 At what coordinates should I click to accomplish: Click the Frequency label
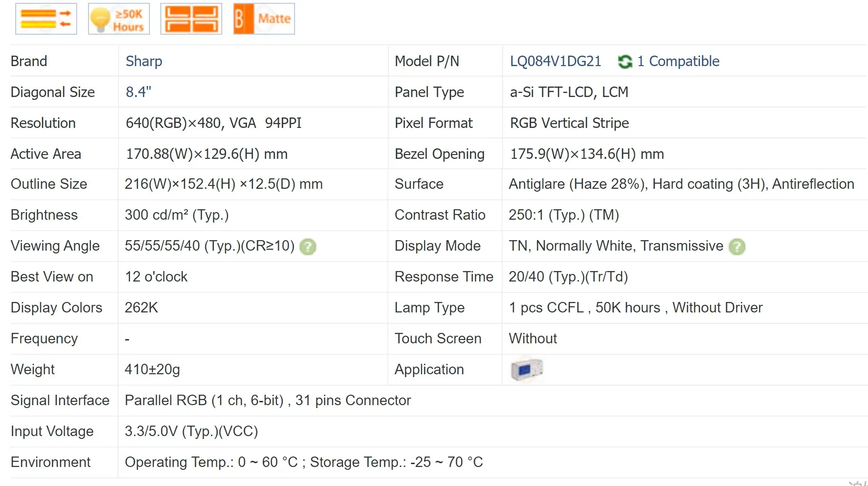point(44,339)
